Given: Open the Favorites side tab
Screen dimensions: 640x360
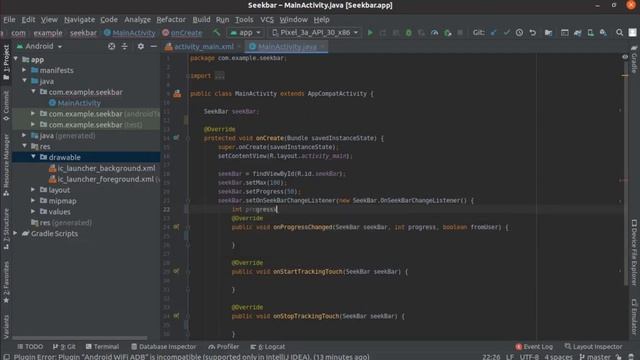Looking at the screenshot, I should (x=6, y=282).
